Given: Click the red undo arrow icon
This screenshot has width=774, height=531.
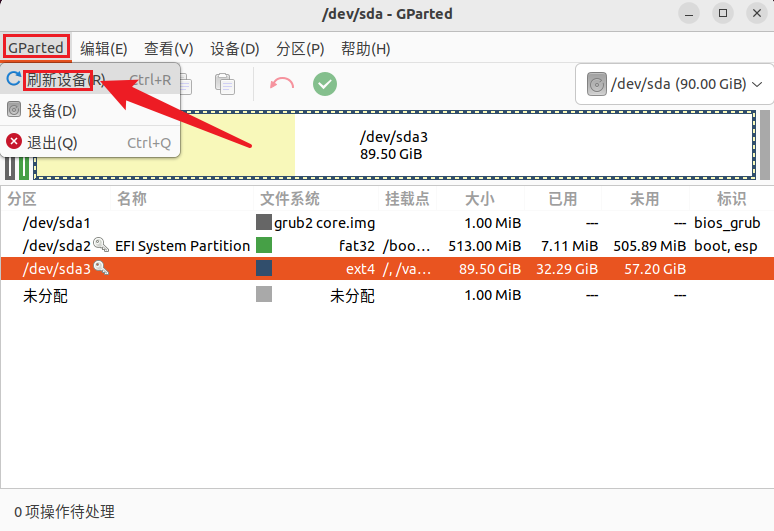Looking at the screenshot, I should pos(282,84).
